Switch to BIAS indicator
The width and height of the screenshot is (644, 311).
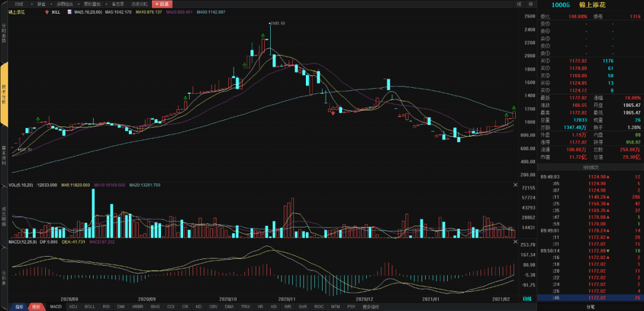[155, 307]
